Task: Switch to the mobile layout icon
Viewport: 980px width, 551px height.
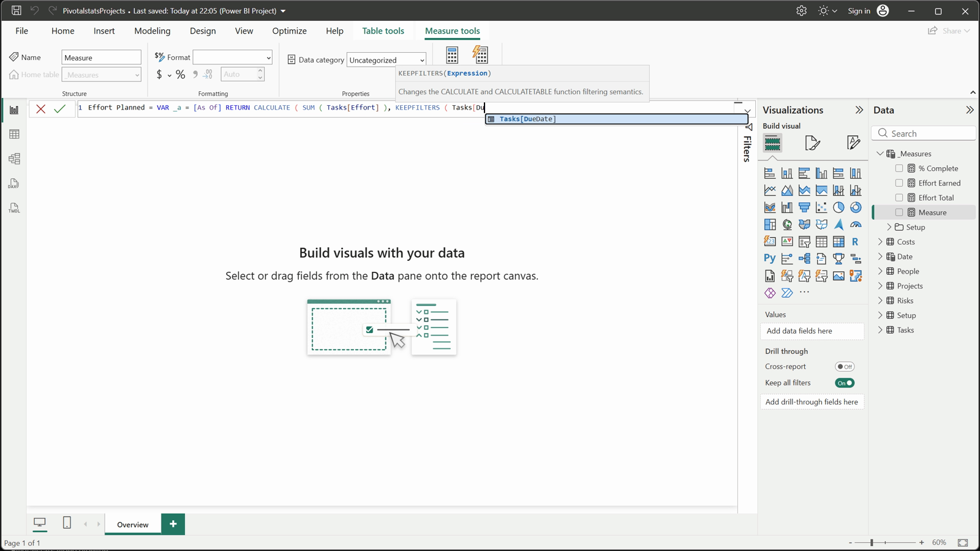Action: pos(67,523)
